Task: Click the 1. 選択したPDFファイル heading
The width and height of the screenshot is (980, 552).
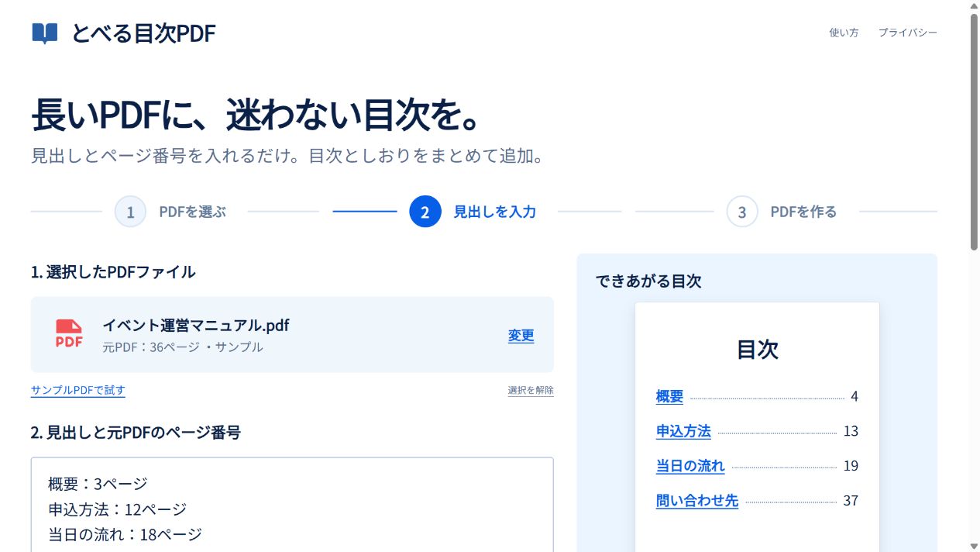Action: [x=113, y=272]
